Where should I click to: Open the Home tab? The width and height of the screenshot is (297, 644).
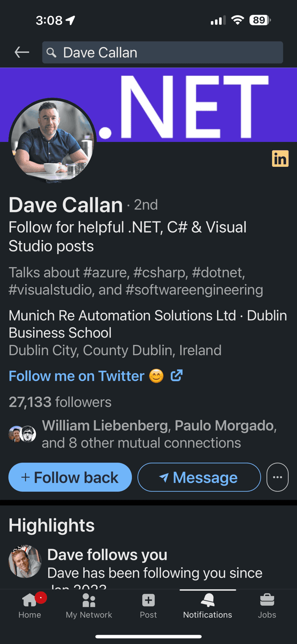(29, 605)
